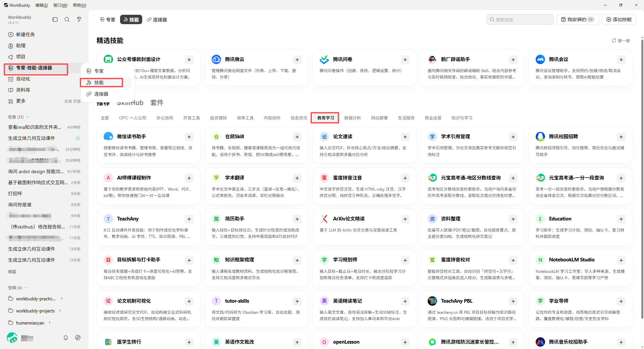This screenshot has height=349, width=644.
Task: Click the 搜索技能 search field
Action: click(520, 19)
